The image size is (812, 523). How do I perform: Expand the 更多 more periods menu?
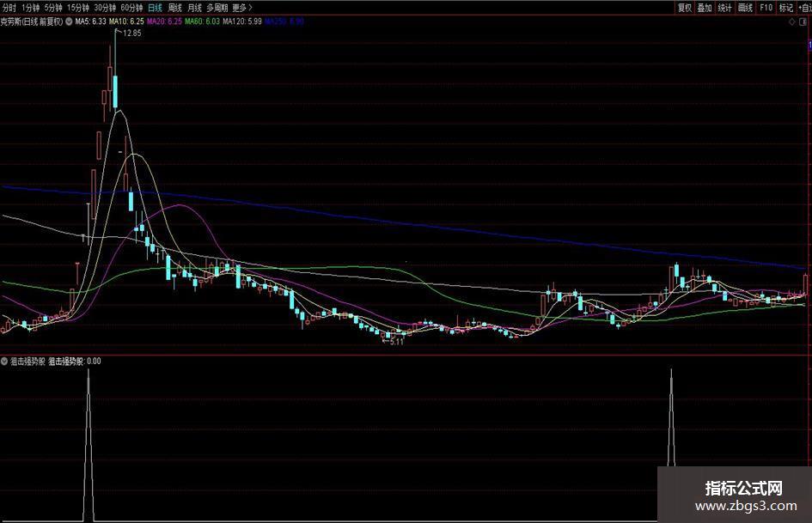pos(241,8)
